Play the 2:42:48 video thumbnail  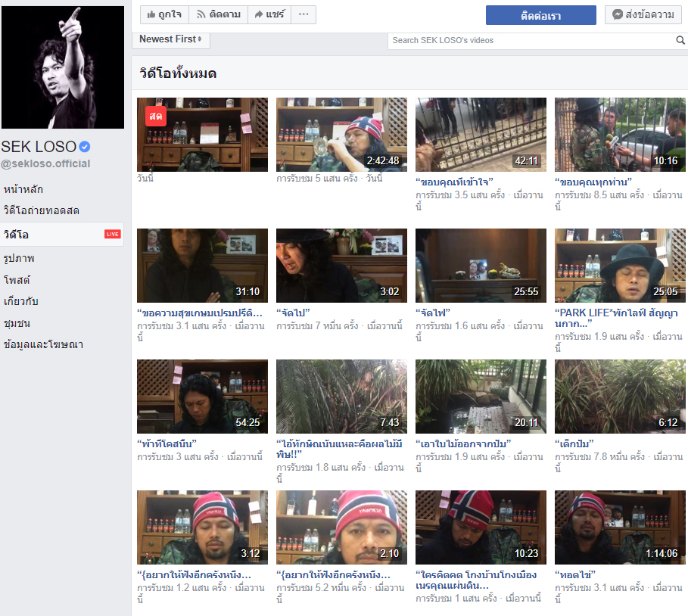[x=341, y=134]
